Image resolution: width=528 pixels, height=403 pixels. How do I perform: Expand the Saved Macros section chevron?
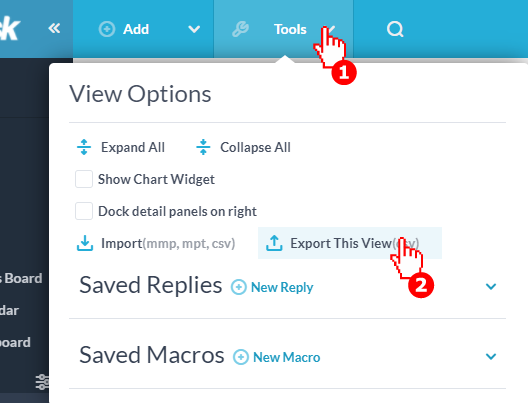click(x=491, y=356)
